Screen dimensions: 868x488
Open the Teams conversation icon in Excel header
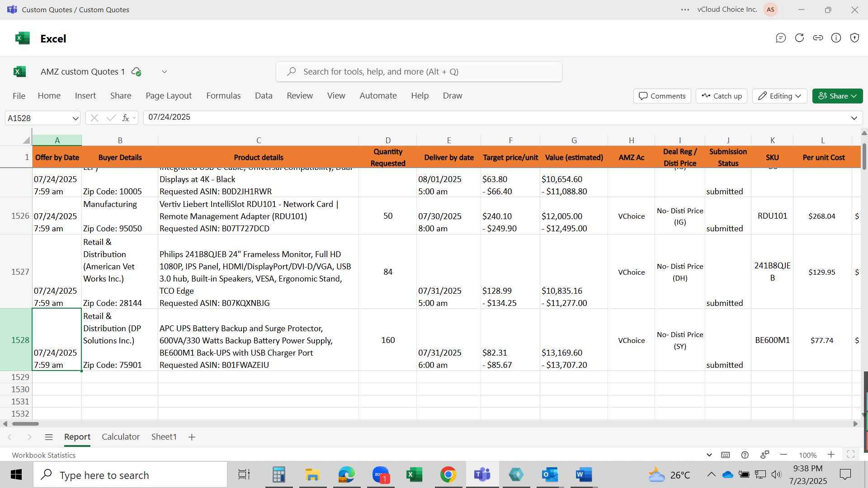pyautogui.click(x=781, y=38)
